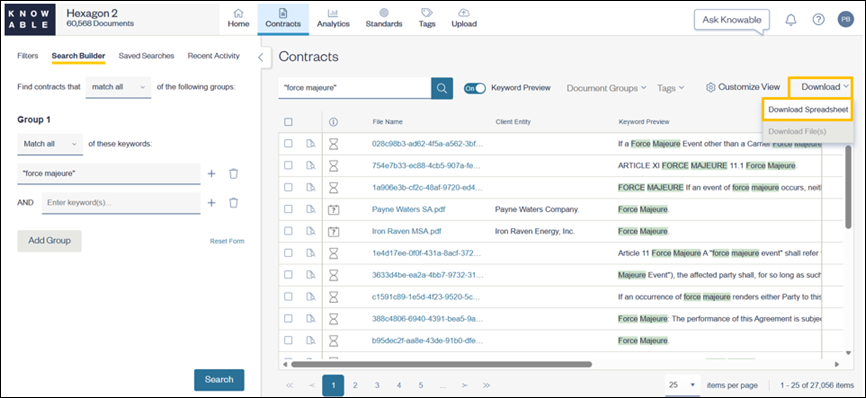
Task: Expand the Document Groups dropdown
Action: tap(606, 88)
